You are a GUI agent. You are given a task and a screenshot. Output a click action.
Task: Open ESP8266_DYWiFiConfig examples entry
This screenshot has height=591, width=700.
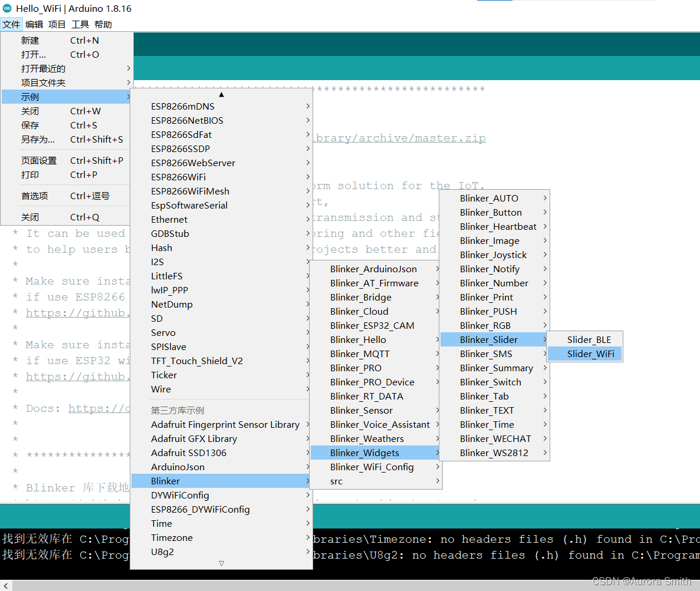pos(221,509)
